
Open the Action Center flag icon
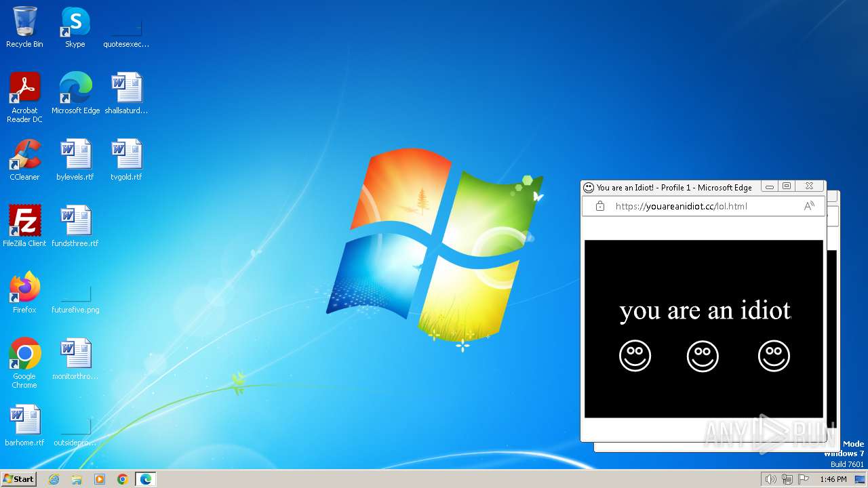pos(804,479)
